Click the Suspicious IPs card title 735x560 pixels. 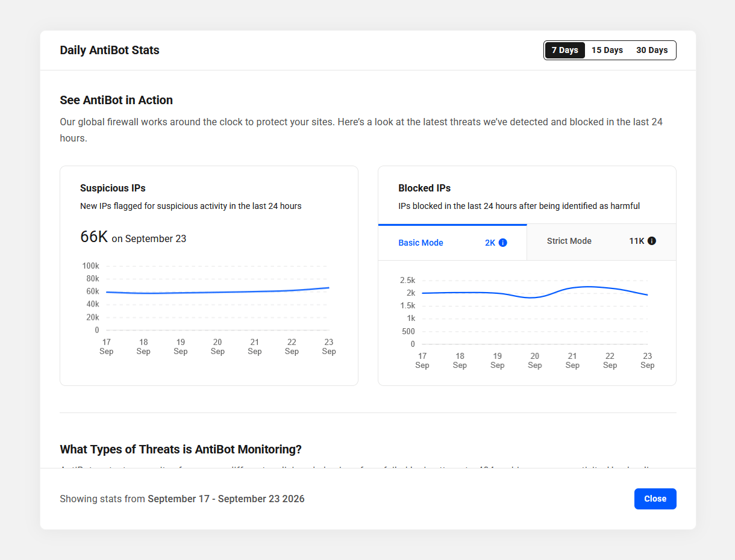pos(113,188)
